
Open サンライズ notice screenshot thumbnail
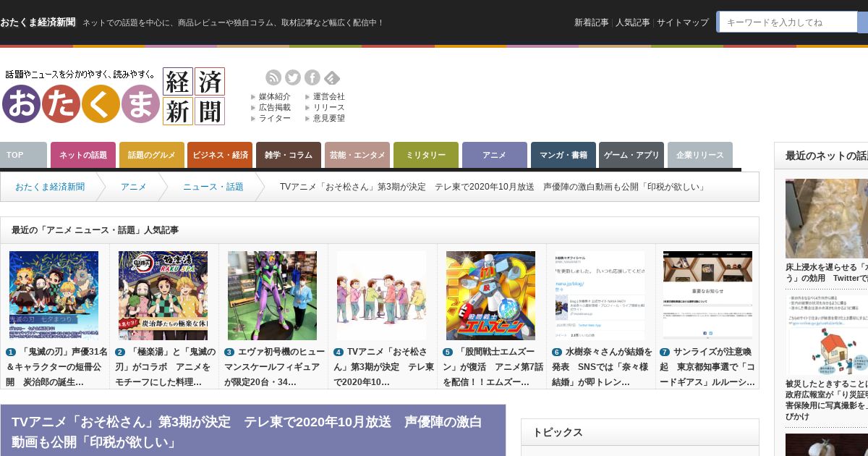[x=708, y=295]
